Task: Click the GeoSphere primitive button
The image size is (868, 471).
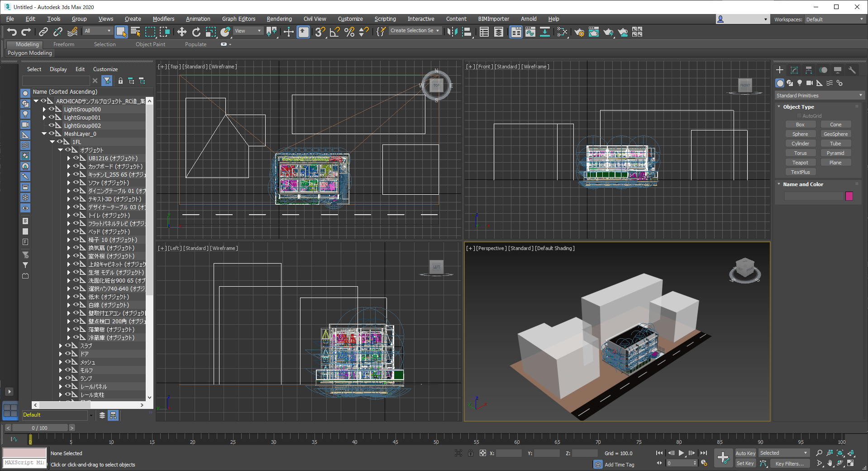Action: click(835, 134)
